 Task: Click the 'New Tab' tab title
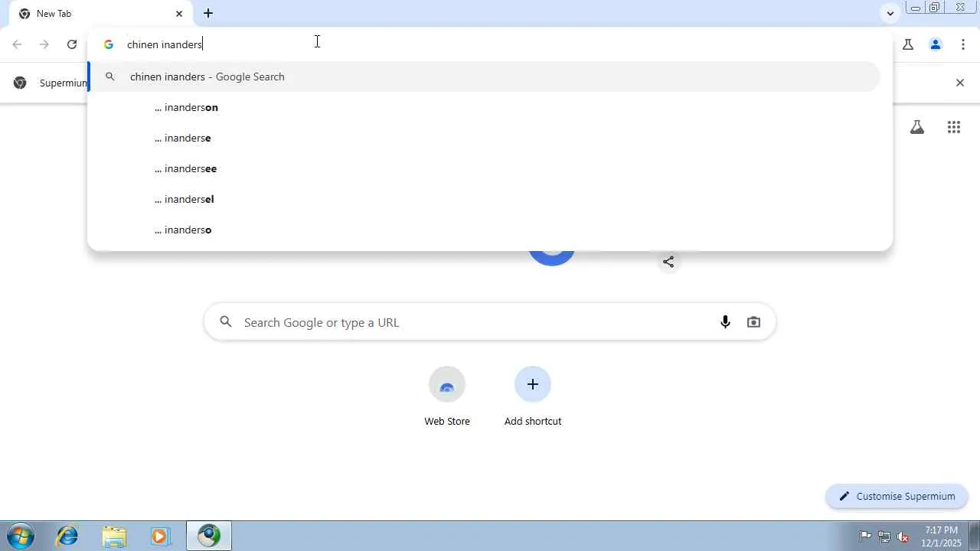pos(54,14)
